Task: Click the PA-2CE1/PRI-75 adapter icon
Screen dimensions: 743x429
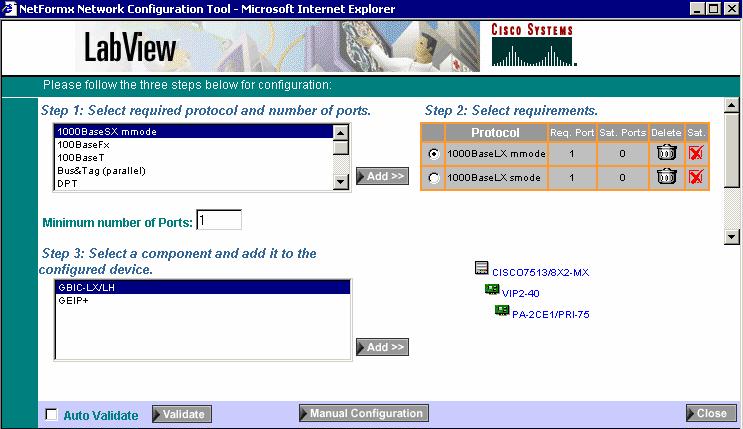Action: [503, 312]
